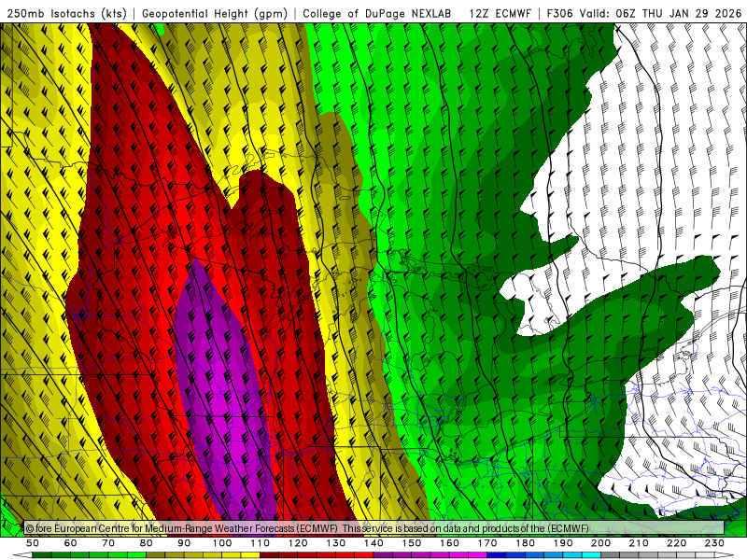Click the '150' value on the legend scale
This screenshot has height=560, width=747.
point(412,543)
